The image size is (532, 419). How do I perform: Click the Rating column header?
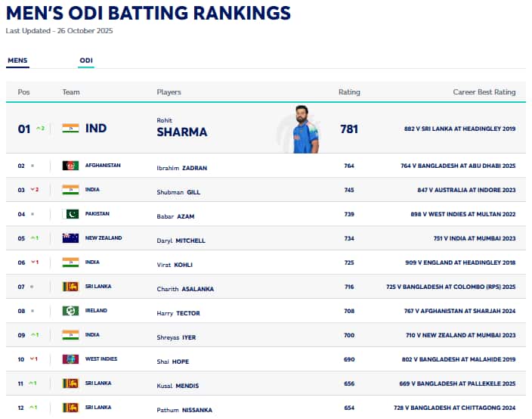(349, 92)
